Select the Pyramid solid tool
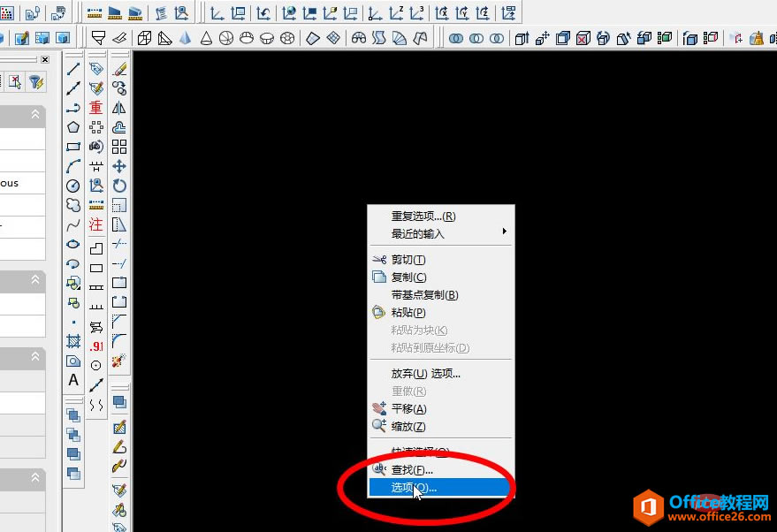The image size is (777, 532). tap(185, 38)
